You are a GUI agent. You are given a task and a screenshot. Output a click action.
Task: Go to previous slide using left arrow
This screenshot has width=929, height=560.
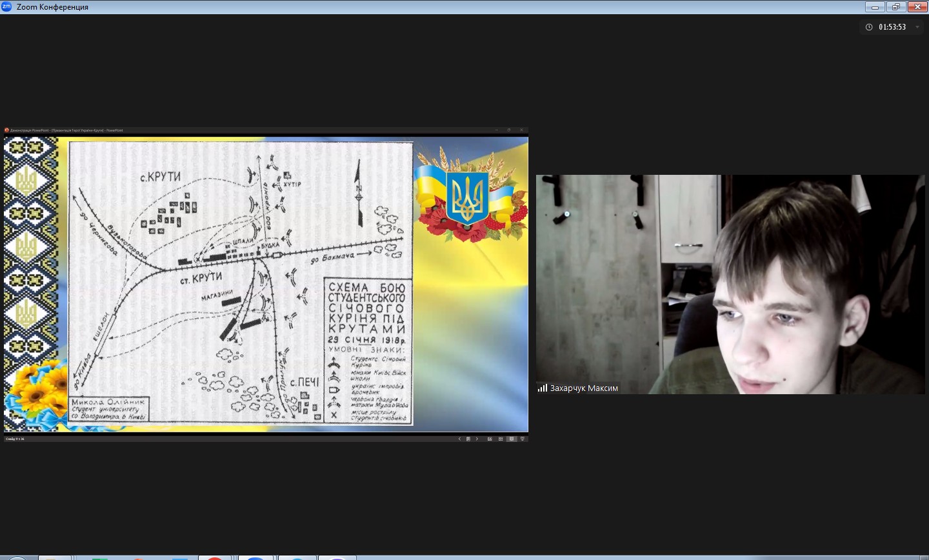coord(459,439)
